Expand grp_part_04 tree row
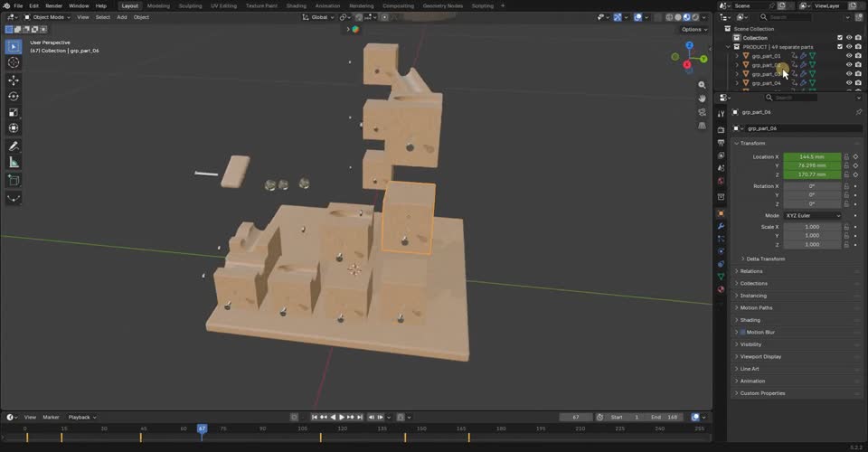The width and height of the screenshot is (868, 452). 737,83
